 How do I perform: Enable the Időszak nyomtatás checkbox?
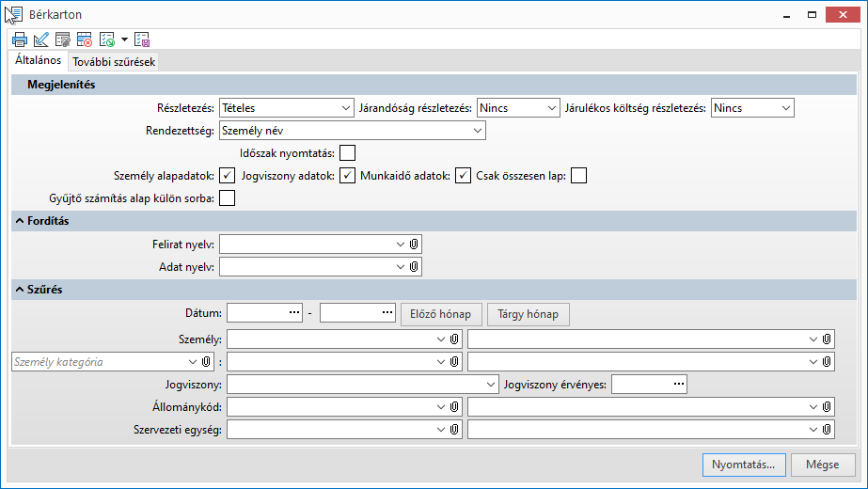(348, 153)
